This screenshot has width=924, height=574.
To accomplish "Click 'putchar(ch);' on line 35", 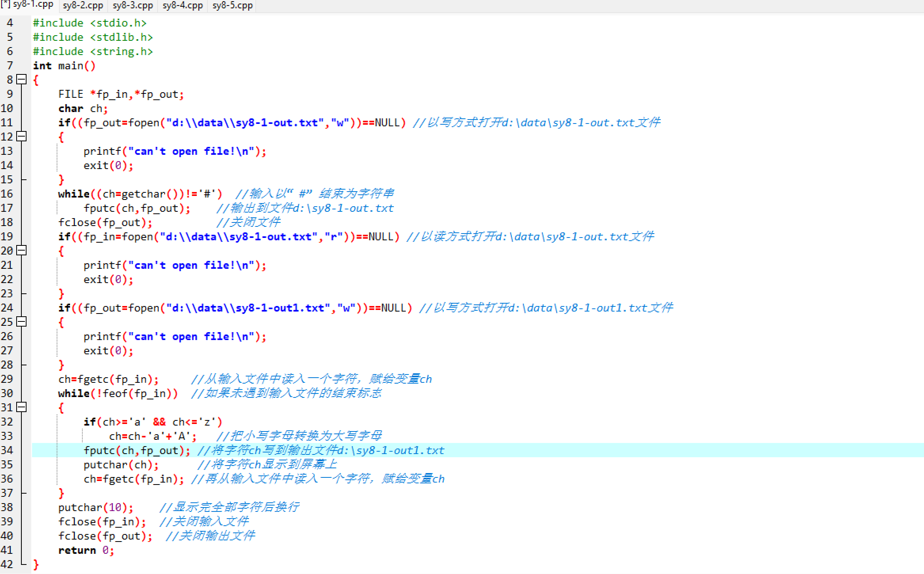I will pyautogui.click(x=121, y=465).
